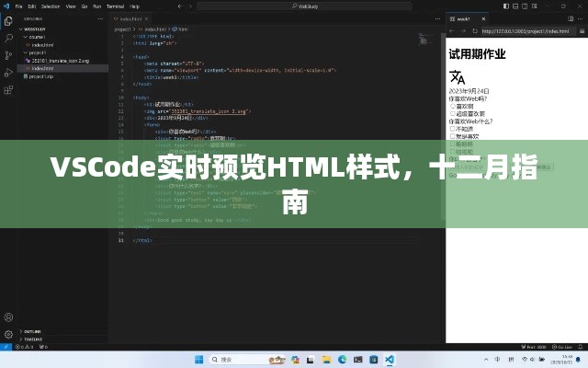588x368 pixels.
Task: Open editor more actions ellipsis
Action: point(437,18)
